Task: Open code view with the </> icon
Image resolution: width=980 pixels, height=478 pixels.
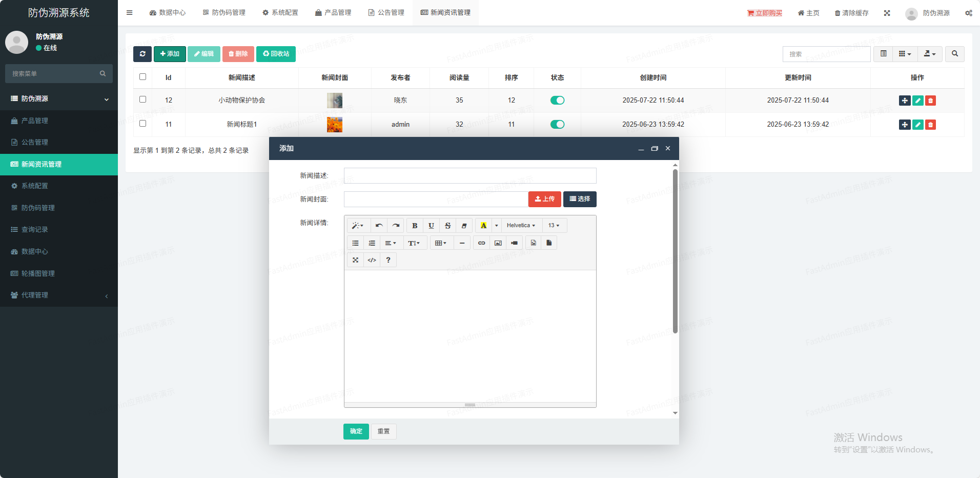Action: pos(372,260)
